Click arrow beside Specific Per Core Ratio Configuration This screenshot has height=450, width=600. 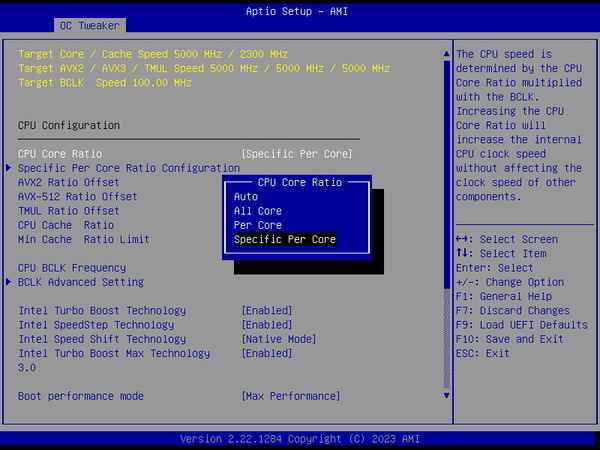coord(8,168)
